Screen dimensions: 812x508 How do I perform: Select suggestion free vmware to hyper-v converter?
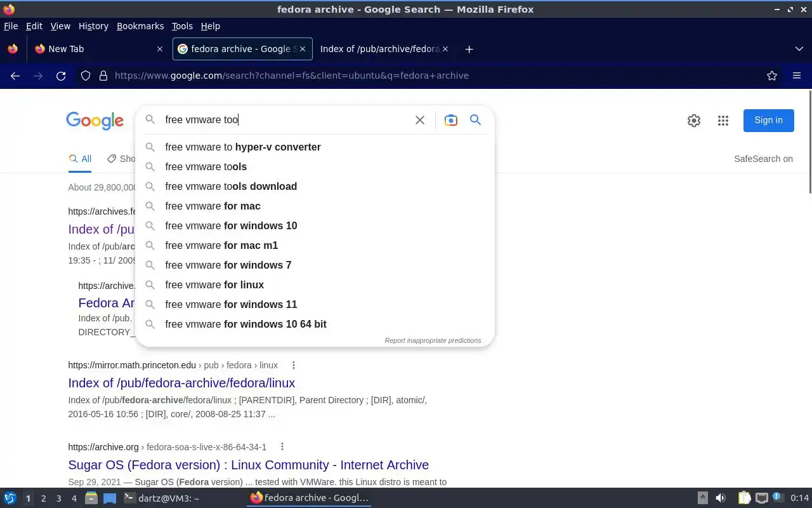point(315,147)
